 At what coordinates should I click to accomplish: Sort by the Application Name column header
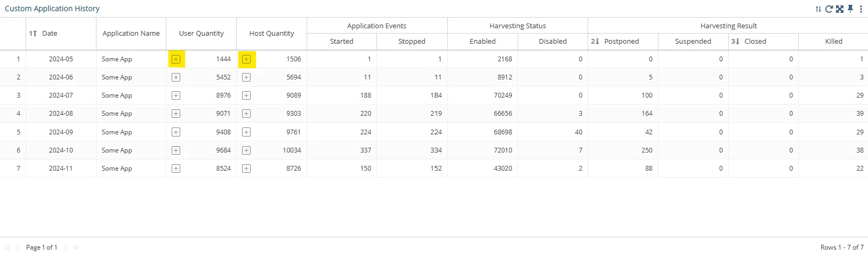coord(131,33)
